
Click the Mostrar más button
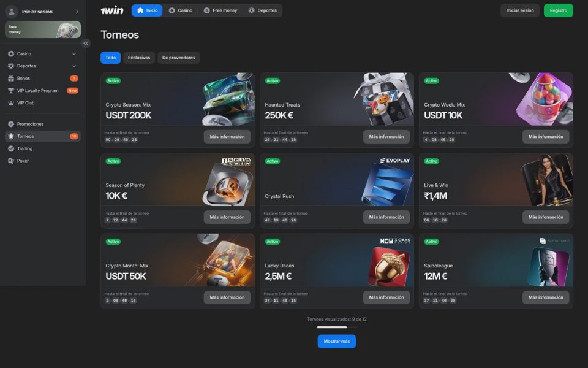[x=337, y=342]
